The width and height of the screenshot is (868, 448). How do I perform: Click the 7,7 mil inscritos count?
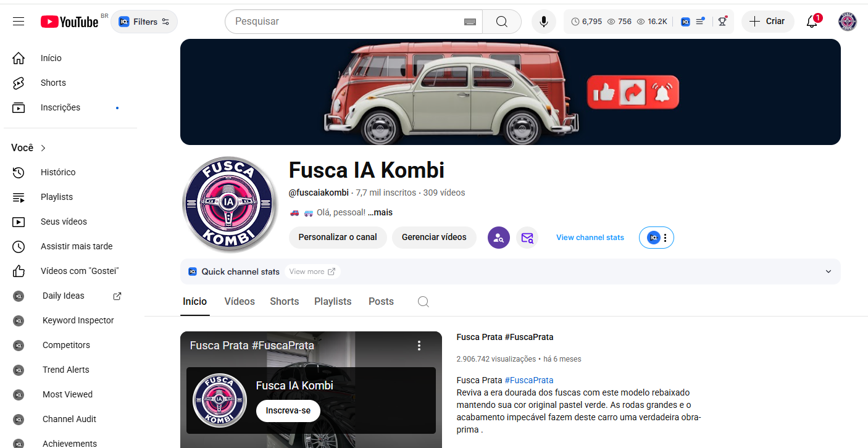point(386,193)
